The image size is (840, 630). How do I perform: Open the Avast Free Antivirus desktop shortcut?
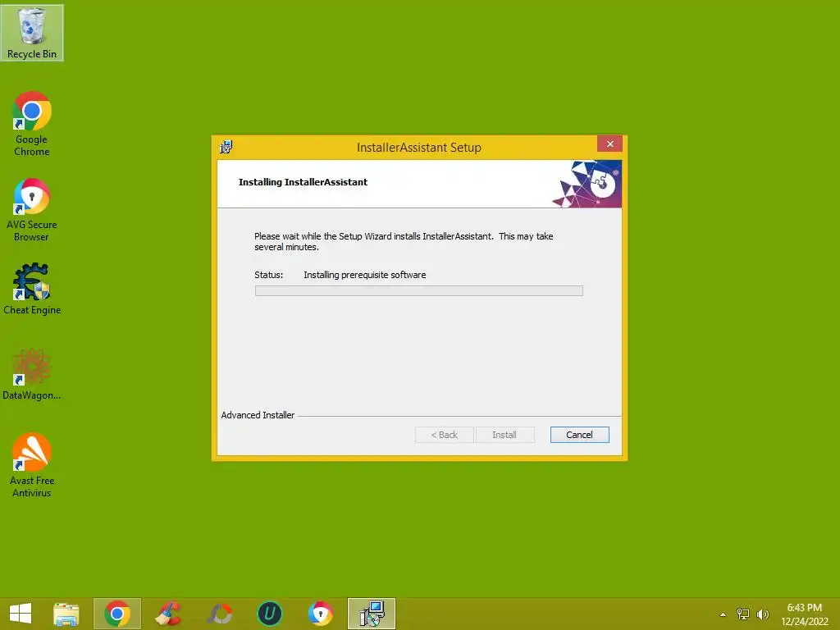click(32, 465)
